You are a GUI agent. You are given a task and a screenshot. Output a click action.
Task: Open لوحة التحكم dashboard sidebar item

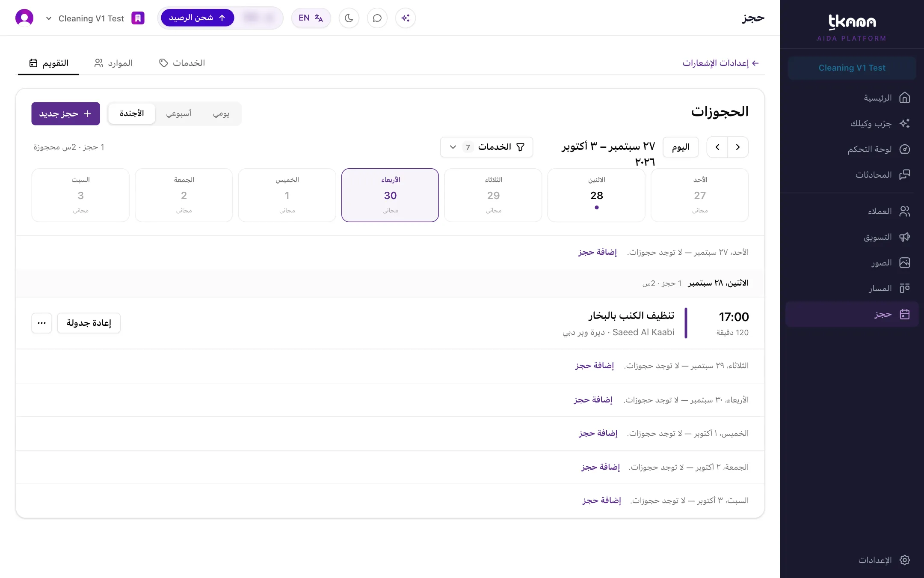click(x=852, y=149)
